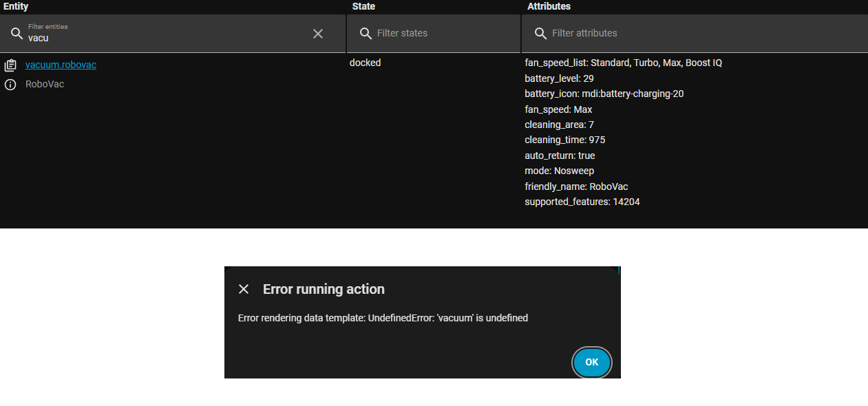Viewport: 868px width, 406px height.
Task: Click the magnifier icon in Filter states
Action: (x=366, y=33)
